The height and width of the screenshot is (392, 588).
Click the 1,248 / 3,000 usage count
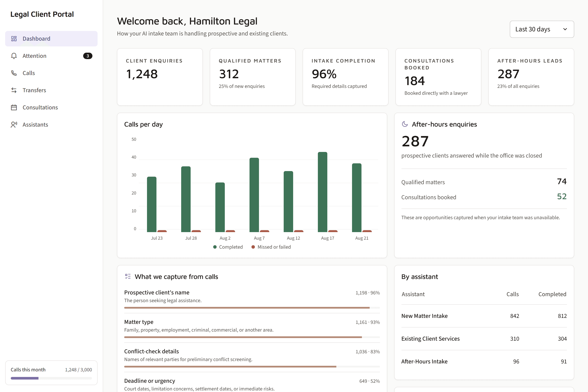click(78, 370)
